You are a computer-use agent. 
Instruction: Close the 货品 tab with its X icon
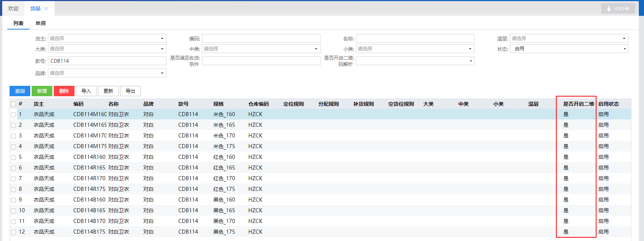click(x=46, y=8)
